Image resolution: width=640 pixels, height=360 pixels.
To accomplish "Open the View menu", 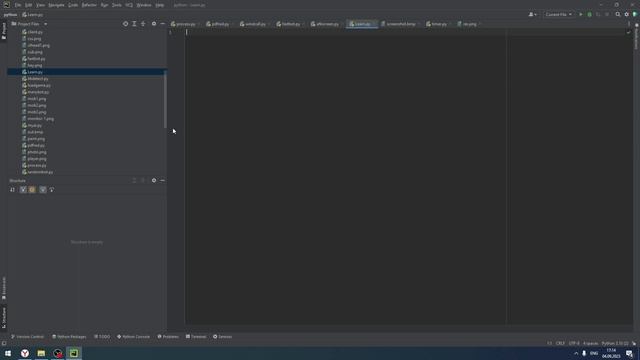I will click(x=40, y=5).
